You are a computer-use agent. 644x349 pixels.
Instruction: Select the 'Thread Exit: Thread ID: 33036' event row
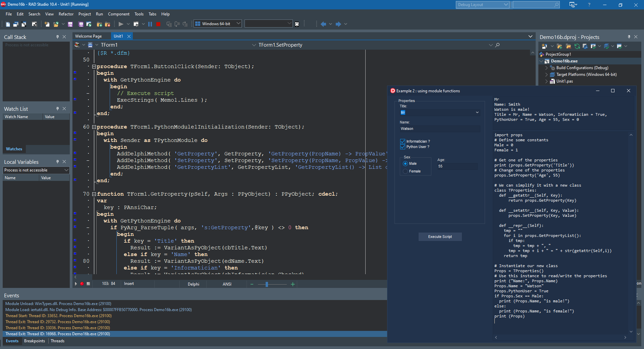[195, 328]
